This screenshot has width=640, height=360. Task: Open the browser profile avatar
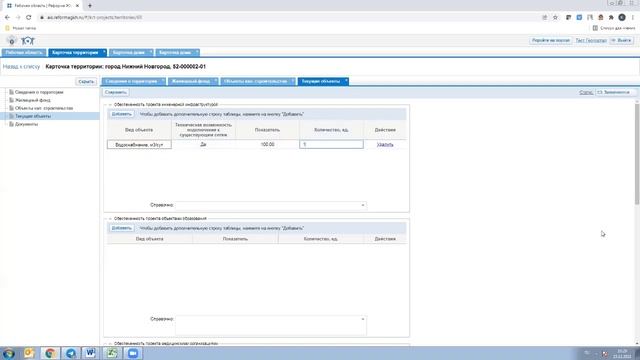click(x=622, y=18)
